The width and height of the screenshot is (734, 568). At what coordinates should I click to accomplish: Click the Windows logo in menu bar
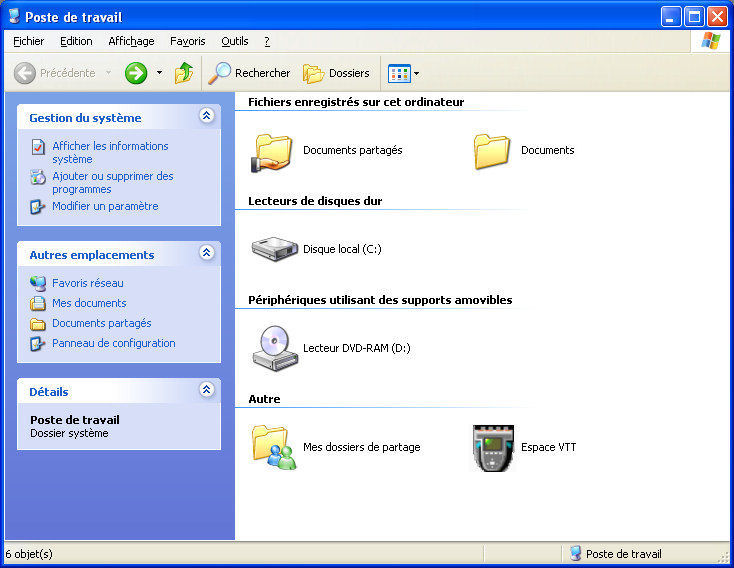pos(711,41)
